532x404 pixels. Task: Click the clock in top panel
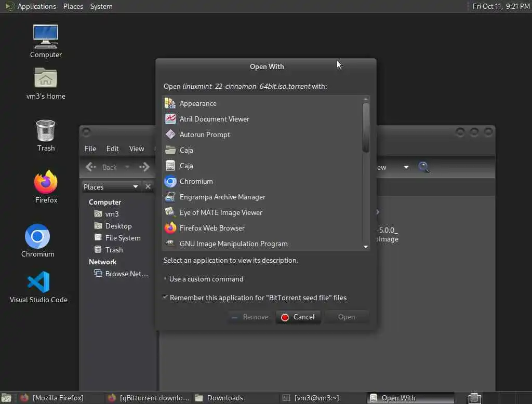(x=501, y=6)
